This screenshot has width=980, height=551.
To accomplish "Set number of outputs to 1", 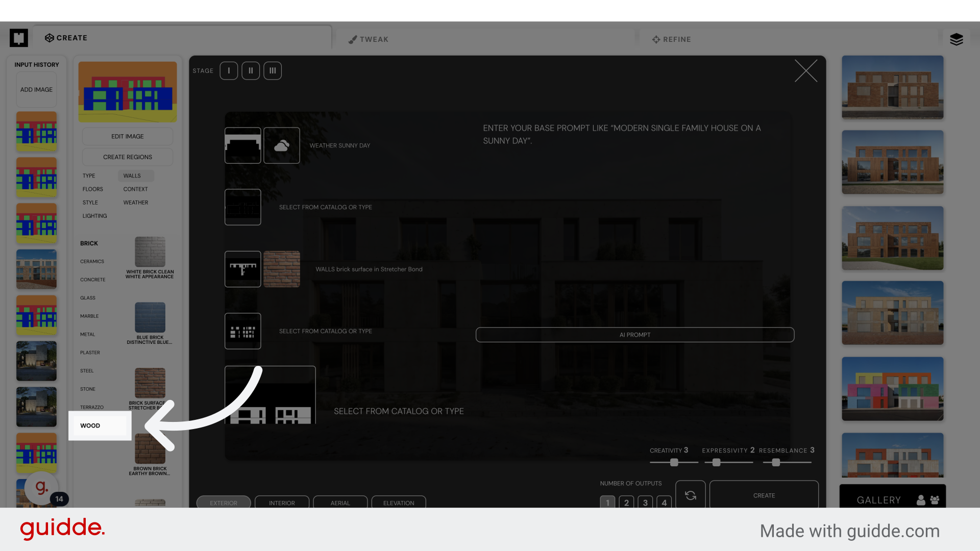I will (607, 502).
